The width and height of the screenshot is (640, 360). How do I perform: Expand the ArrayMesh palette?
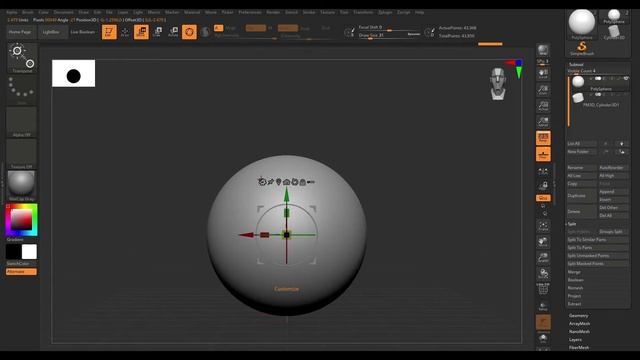tap(580, 324)
